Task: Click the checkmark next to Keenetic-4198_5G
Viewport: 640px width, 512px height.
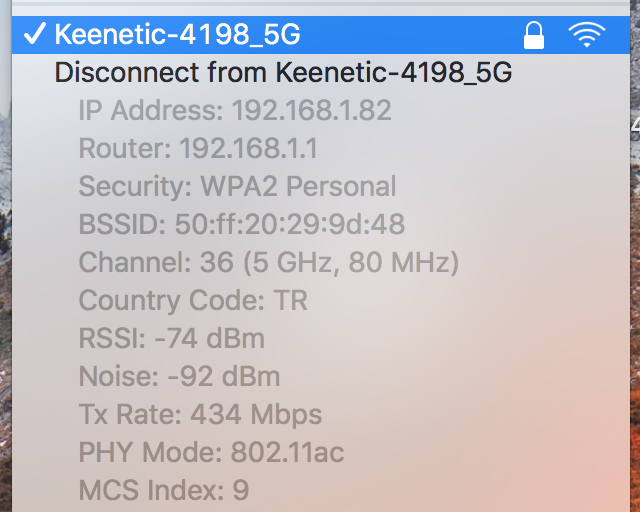Action: 34,33
